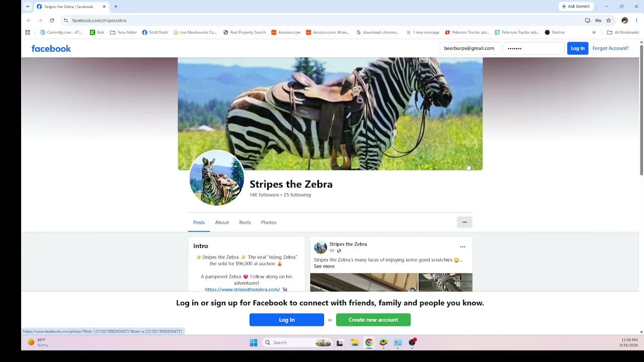Expand the post with See more
The image size is (644, 362).
pyautogui.click(x=324, y=266)
